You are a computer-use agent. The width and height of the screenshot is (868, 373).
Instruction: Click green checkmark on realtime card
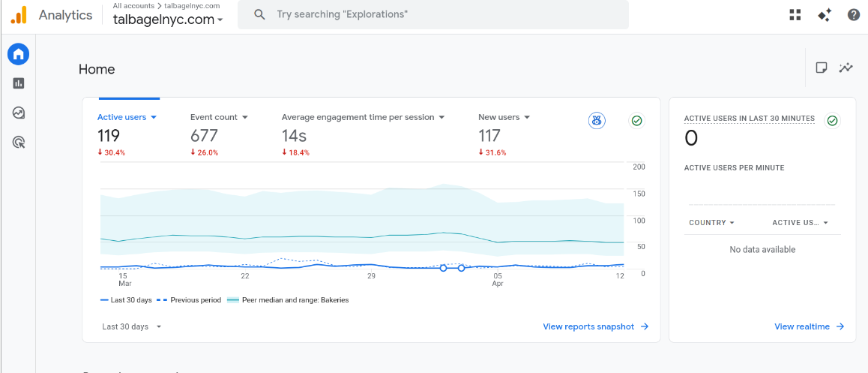pyautogui.click(x=832, y=120)
